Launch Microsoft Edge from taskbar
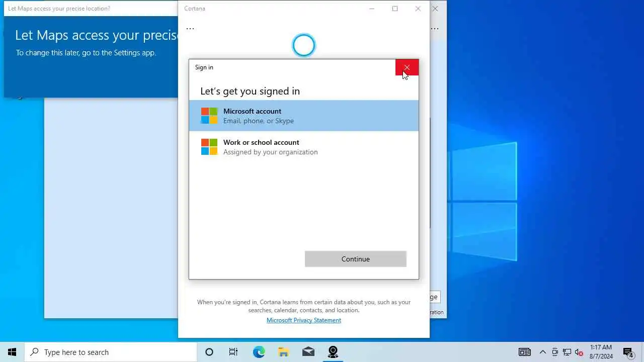 coord(259,352)
